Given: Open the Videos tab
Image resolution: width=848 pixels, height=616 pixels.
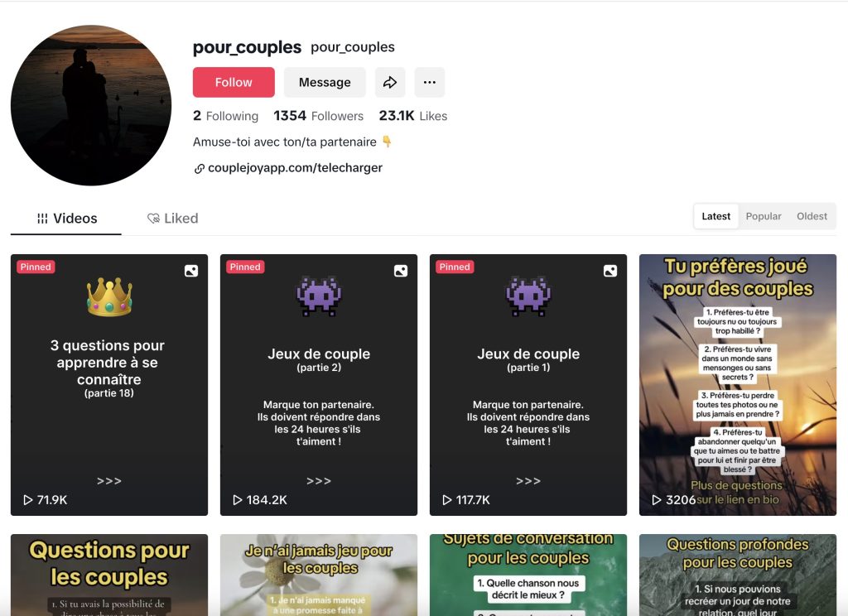Looking at the screenshot, I should (x=66, y=219).
